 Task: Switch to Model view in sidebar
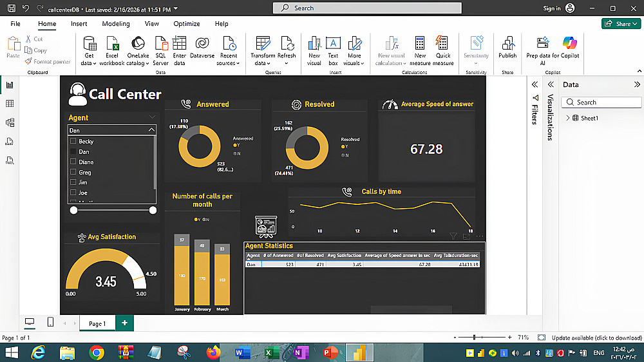click(x=10, y=122)
